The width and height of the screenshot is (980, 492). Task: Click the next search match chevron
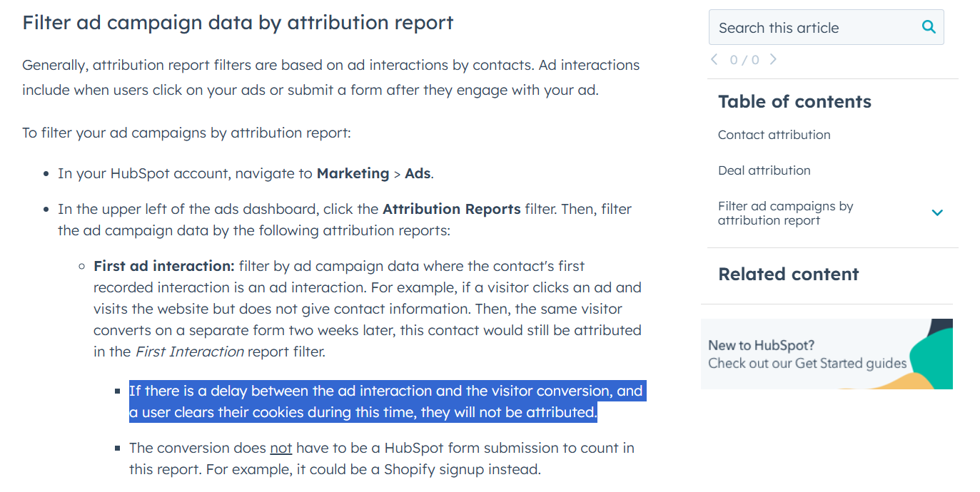[773, 59]
